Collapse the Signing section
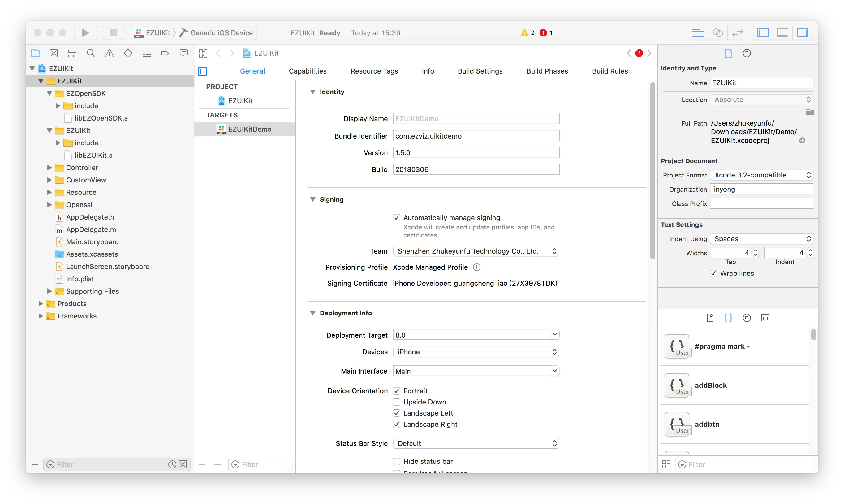844x504 pixels. pyautogui.click(x=312, y=199)
